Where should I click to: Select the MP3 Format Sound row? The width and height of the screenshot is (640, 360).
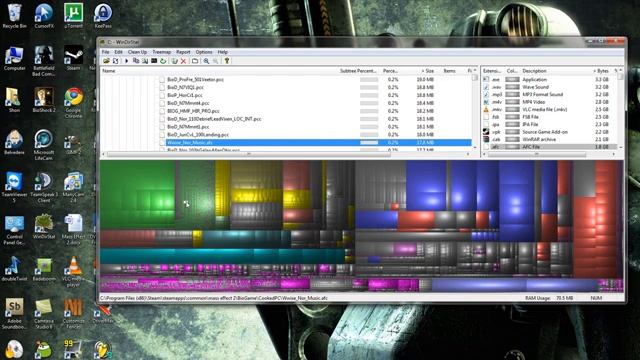coord(549,94)
